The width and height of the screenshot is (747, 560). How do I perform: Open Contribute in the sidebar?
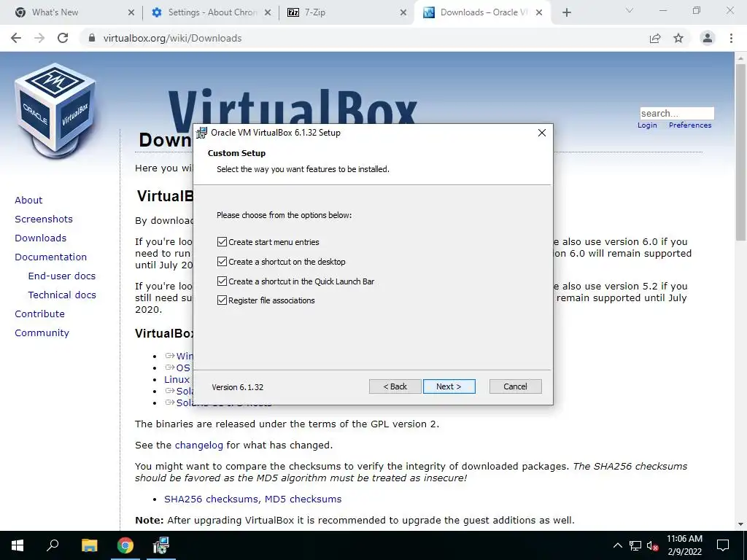(39, 314)
